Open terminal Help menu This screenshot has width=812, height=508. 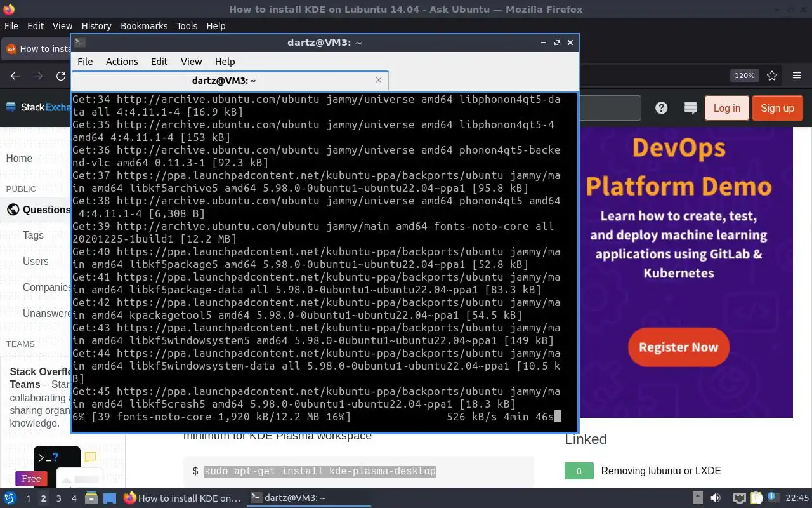225,62
